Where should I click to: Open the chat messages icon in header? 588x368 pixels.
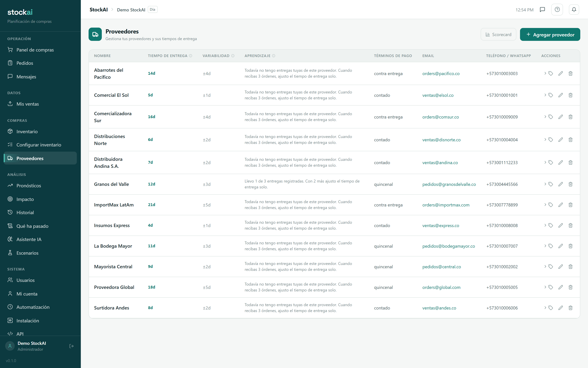542,10
